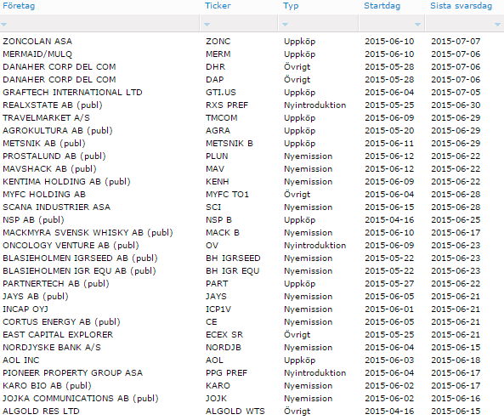Image resolution: width=504 pixels, height=420 pixels.
Task: Click Övrigt type in MYFC HOLDING row
Action: coord(297,195)
